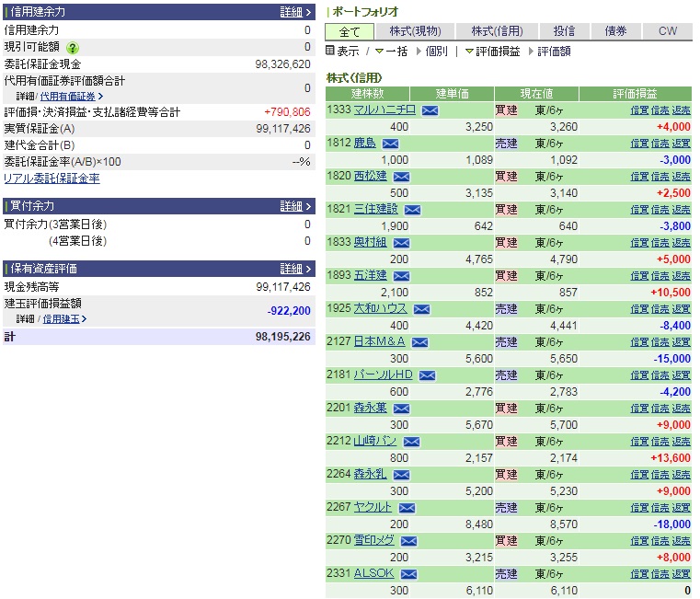This screenshot has height=599, width=700.
Task: Open the mail icon for 奥村組
Action: 401,243
